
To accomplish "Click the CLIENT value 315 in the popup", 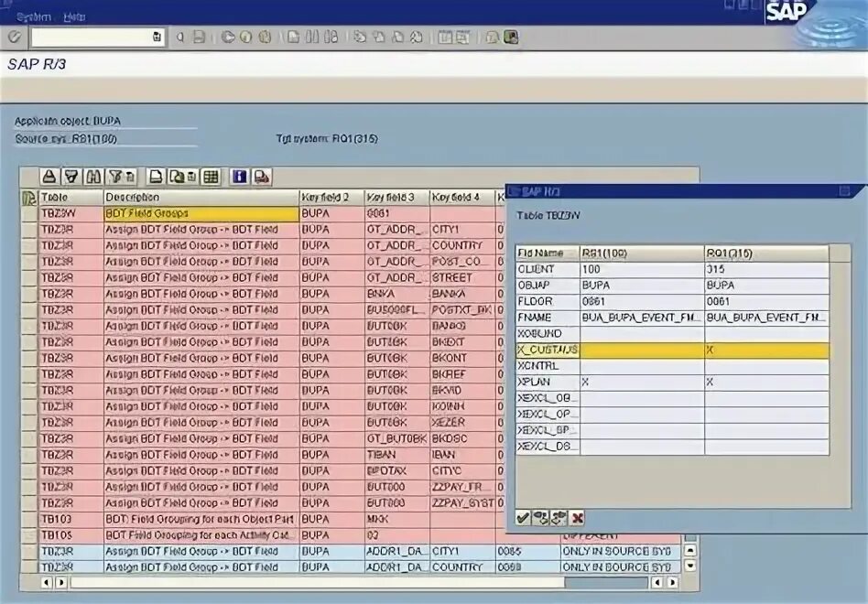I will (x=766, y=269).
